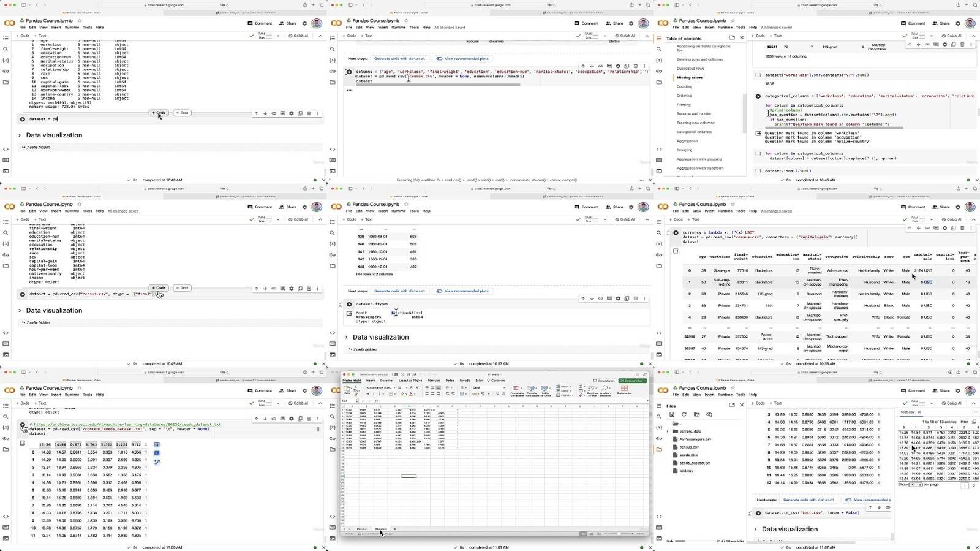Run the dataset.to_csv code cell
The height and width of the screenshot is (551, 980).
(758, 513)
